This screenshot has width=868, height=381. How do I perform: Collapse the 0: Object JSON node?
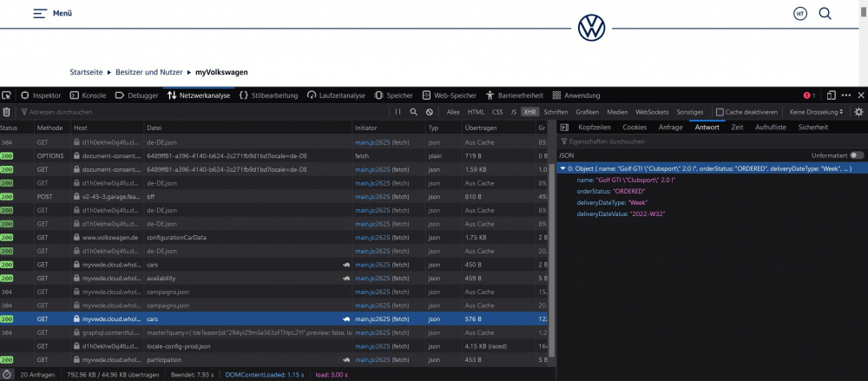coord(562,168)
